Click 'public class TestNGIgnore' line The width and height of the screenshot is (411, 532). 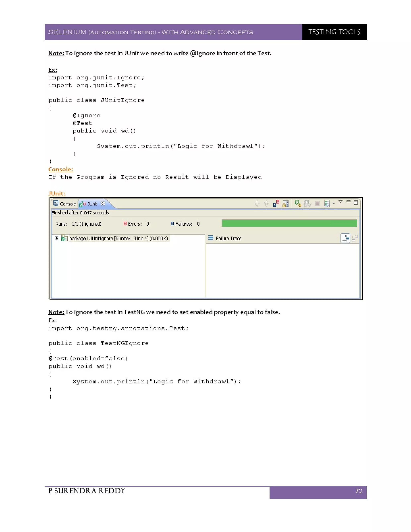click(x=98, y=343)
